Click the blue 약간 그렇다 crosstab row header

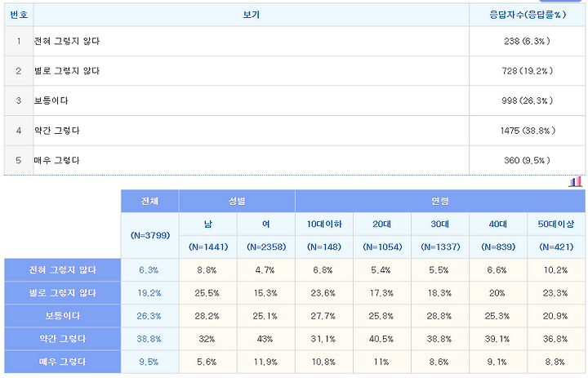63,339
